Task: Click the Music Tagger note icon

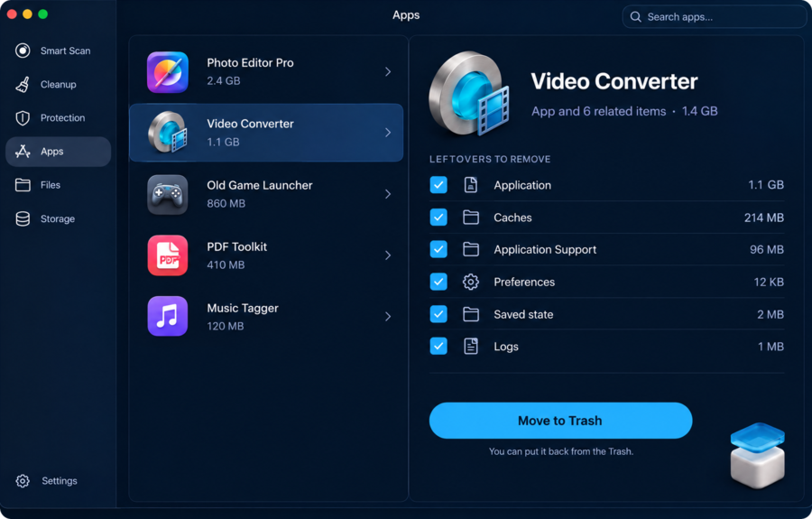Action: tap(167, 316)
